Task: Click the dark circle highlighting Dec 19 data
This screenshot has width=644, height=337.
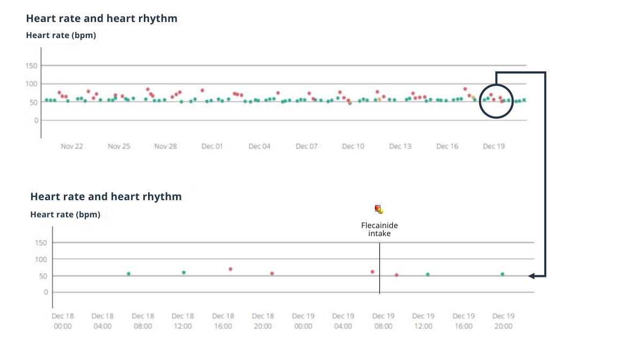Action: click(x=496, y=100)
